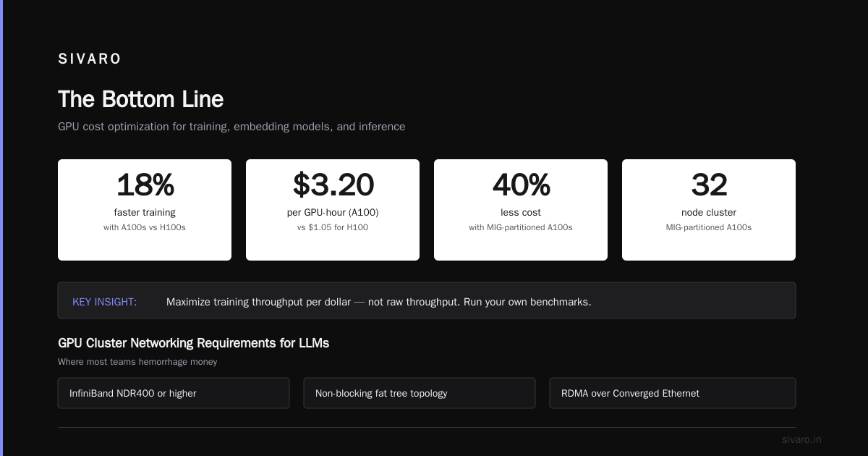Select 'The Bottom Line' heading
The width and height of the screenshot is (868, 456).
pos(140,99)
